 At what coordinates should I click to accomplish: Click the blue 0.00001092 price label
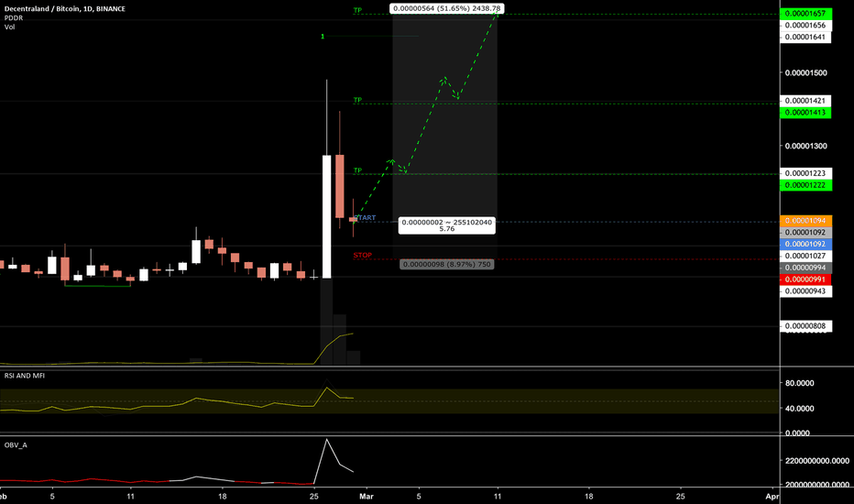coord(805,244)
